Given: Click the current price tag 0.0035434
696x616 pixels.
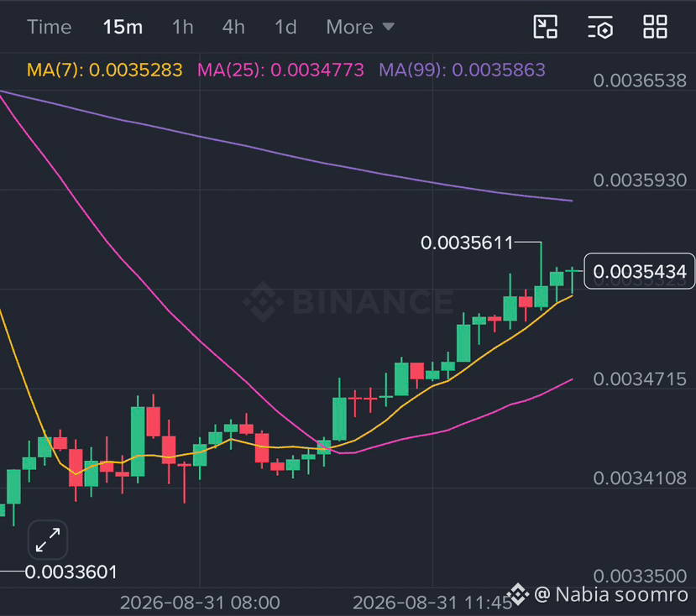Looking at the screenshot, I should [639, 271].
